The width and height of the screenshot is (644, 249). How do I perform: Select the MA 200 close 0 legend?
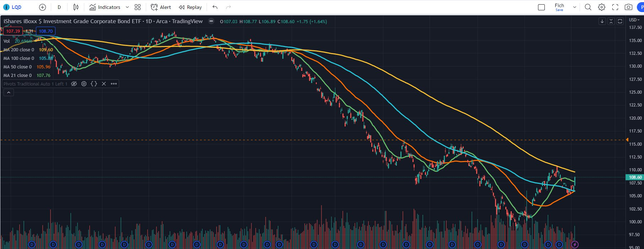point(19,50)
